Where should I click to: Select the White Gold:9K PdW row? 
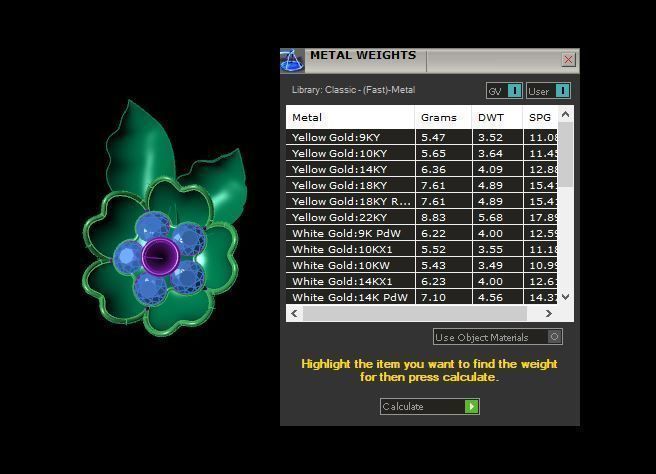pos(422,233)
